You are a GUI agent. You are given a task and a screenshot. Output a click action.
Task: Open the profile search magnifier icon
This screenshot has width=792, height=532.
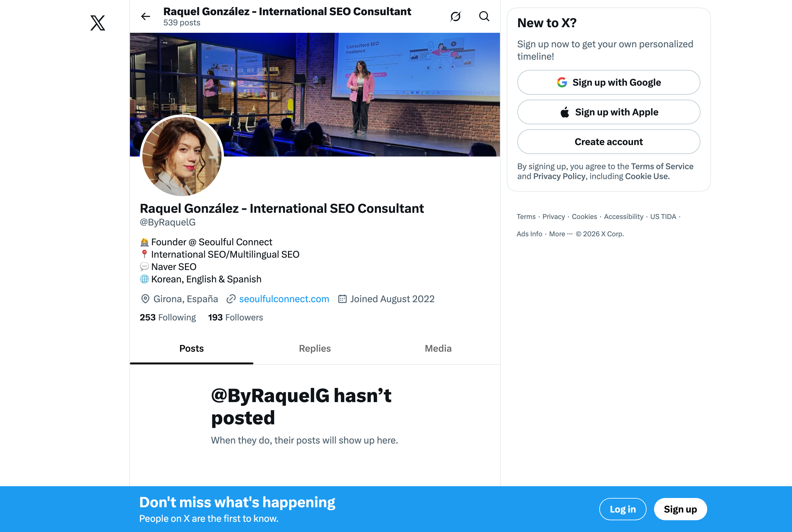pyautogui.click(x=484, y=16)
